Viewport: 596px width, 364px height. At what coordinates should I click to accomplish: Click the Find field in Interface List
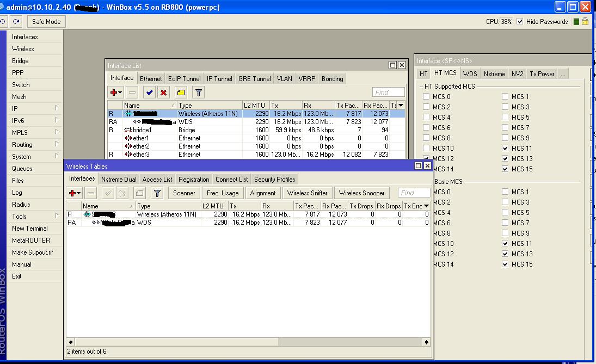point(389,92)
